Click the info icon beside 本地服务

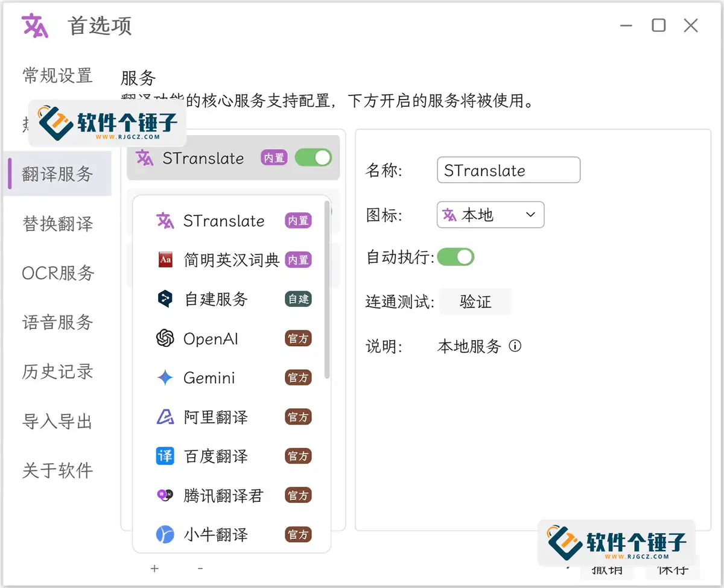point(515,346)
